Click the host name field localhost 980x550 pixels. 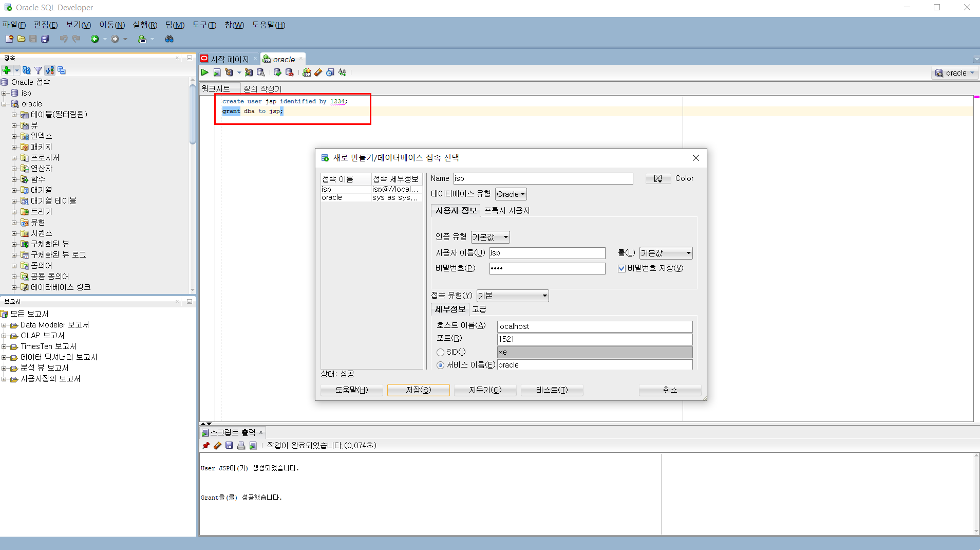click(x=594, y=326)
